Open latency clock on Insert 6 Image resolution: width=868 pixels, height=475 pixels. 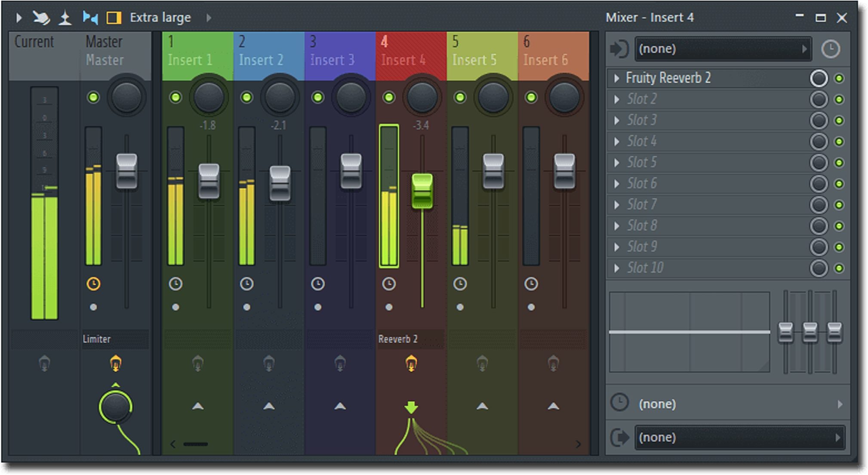tap(531, 284)
